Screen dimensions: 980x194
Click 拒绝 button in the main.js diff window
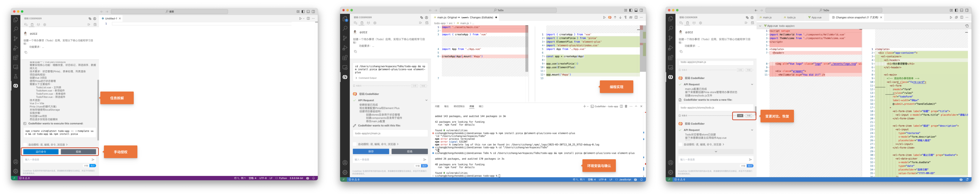pyautogui.click(x=410, y=151)
